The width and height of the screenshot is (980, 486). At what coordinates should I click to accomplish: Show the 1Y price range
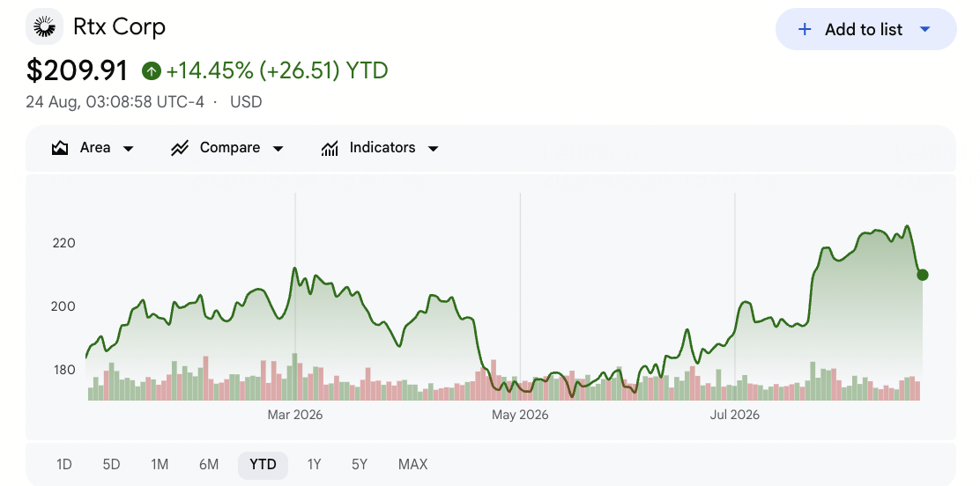pos(314,464)
